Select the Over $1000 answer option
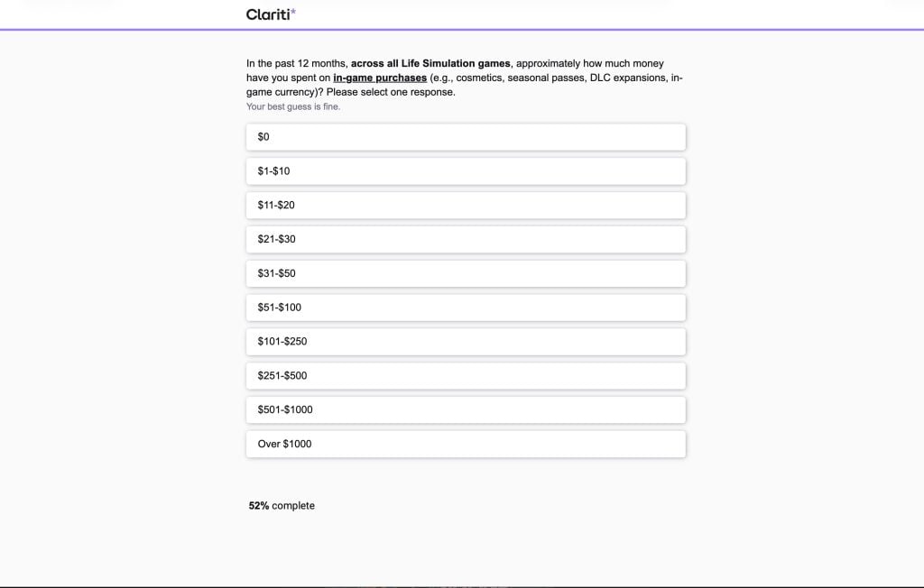 coord(465,444)
